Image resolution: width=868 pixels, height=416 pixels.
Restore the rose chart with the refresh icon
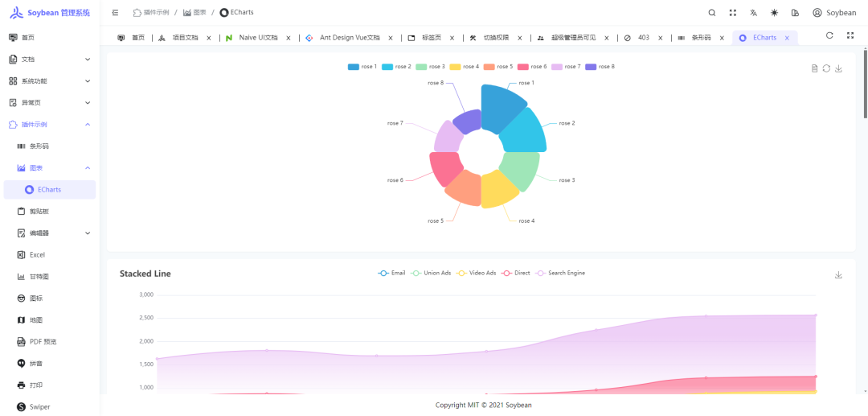tap(826, 68)
